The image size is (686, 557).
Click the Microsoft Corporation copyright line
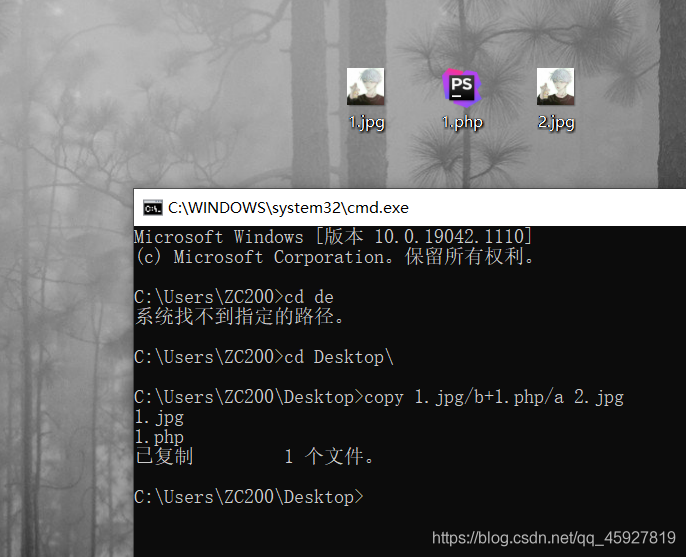pyautogui.click(x=335, y=257)
